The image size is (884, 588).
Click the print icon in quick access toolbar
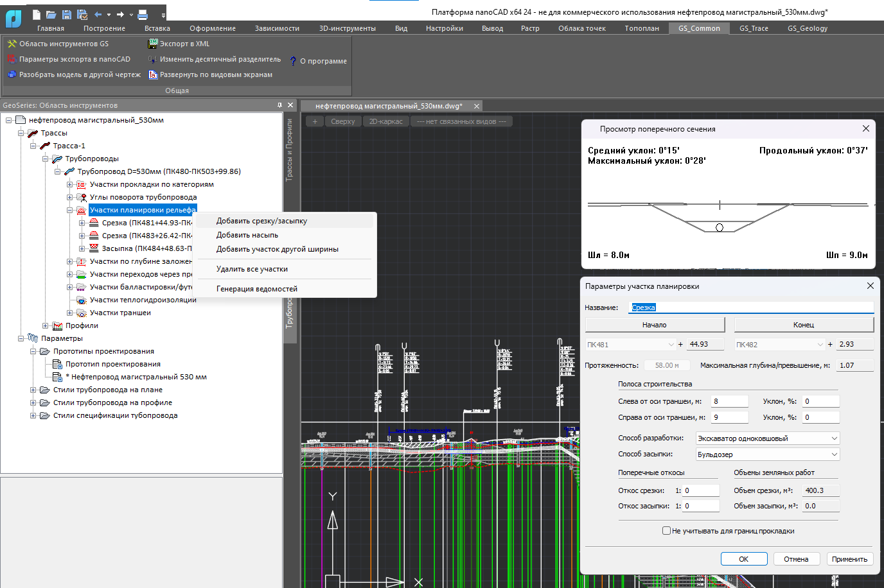143,14
